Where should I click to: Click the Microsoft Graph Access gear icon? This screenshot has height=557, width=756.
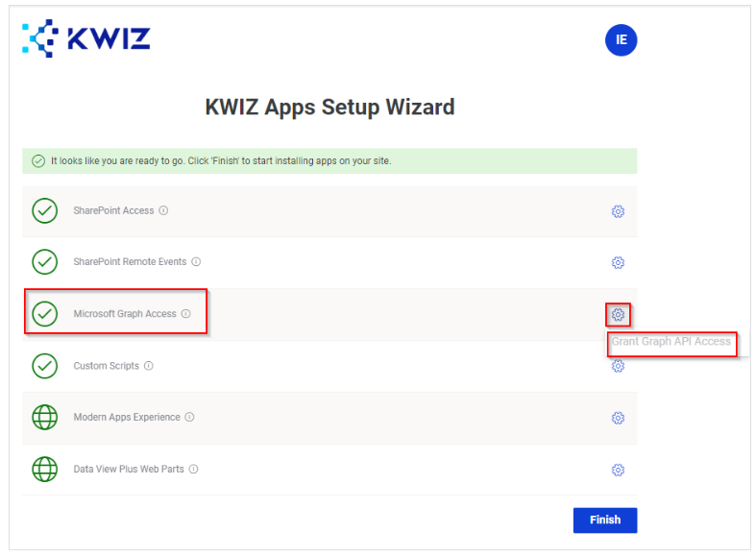coord(618,315)
